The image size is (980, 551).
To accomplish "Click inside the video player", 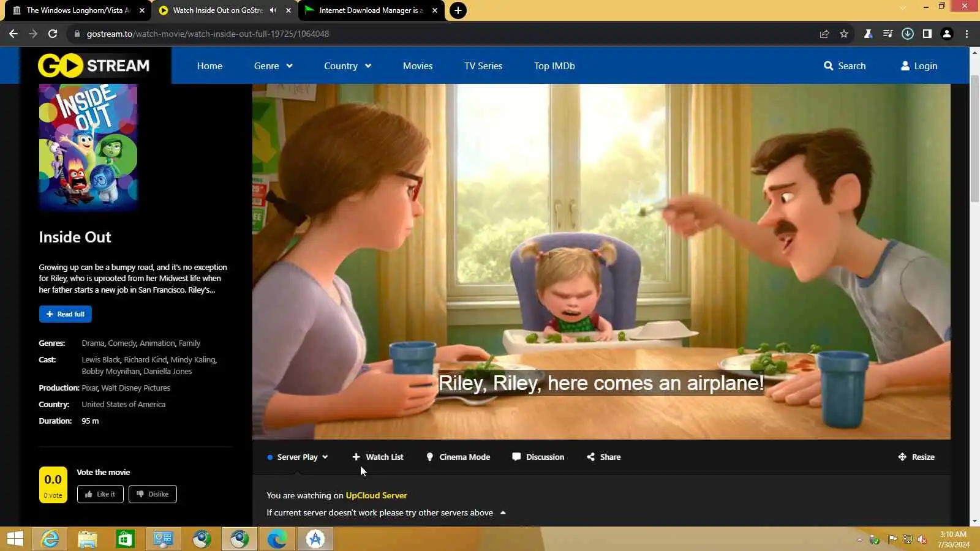I will 601,261.
